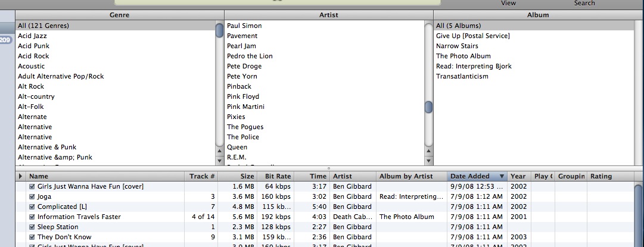Click the Album by Artist column header
Screen dimensions: 644x247
[412, 176]
